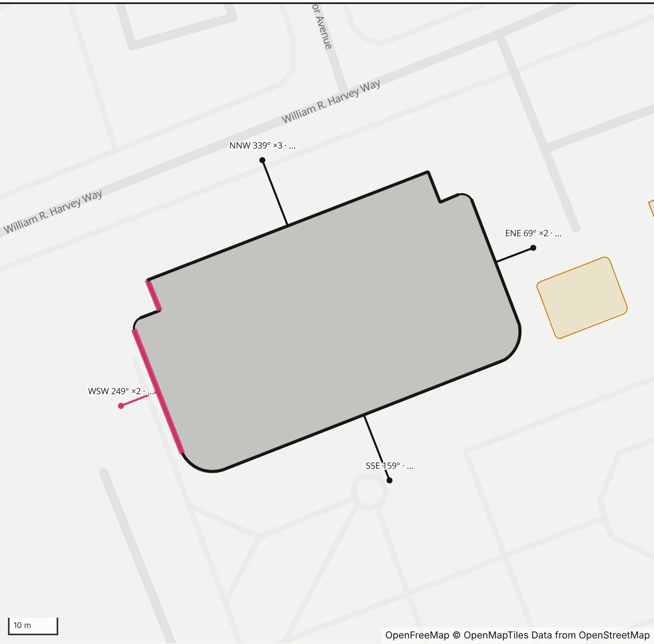The image size is (654, 644).
Task: Open the OpenStreetMap attribution link
Action: (614, 635)
